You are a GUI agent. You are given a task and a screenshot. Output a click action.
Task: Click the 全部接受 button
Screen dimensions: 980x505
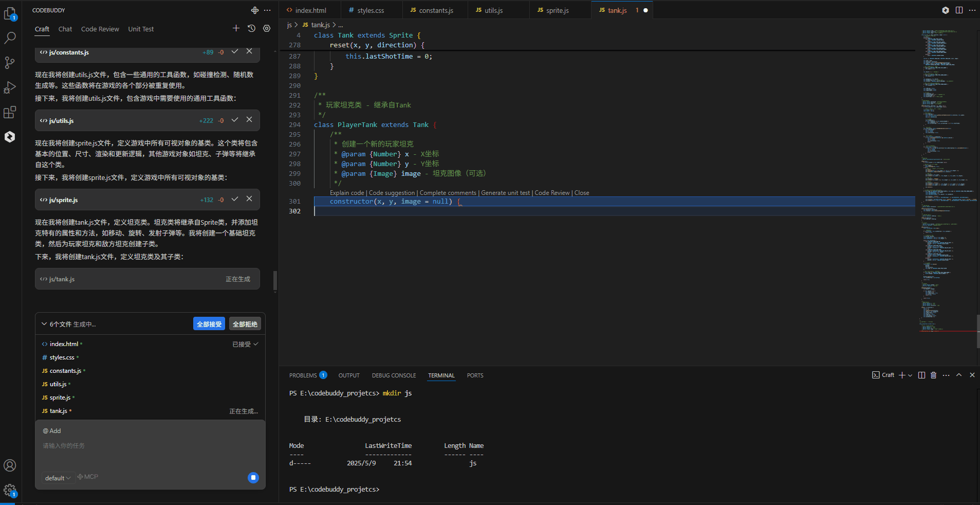tap(209, 324)
